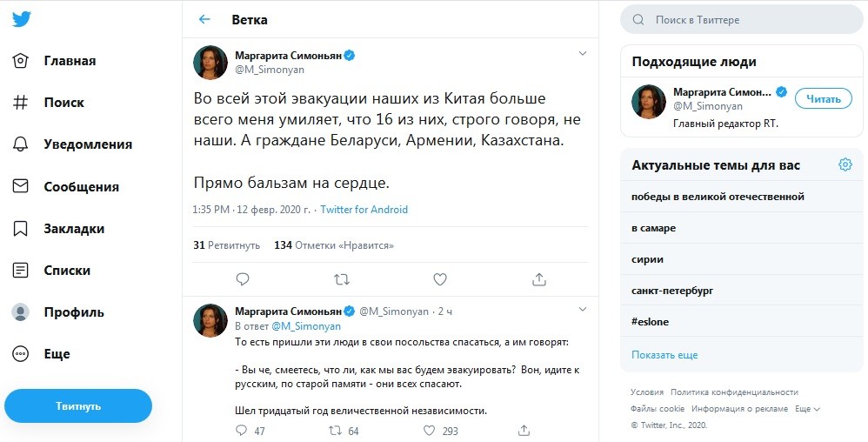The image size is (868, 442).
Task: Open Уведомления in the sidebar
Action: point(88,144)
